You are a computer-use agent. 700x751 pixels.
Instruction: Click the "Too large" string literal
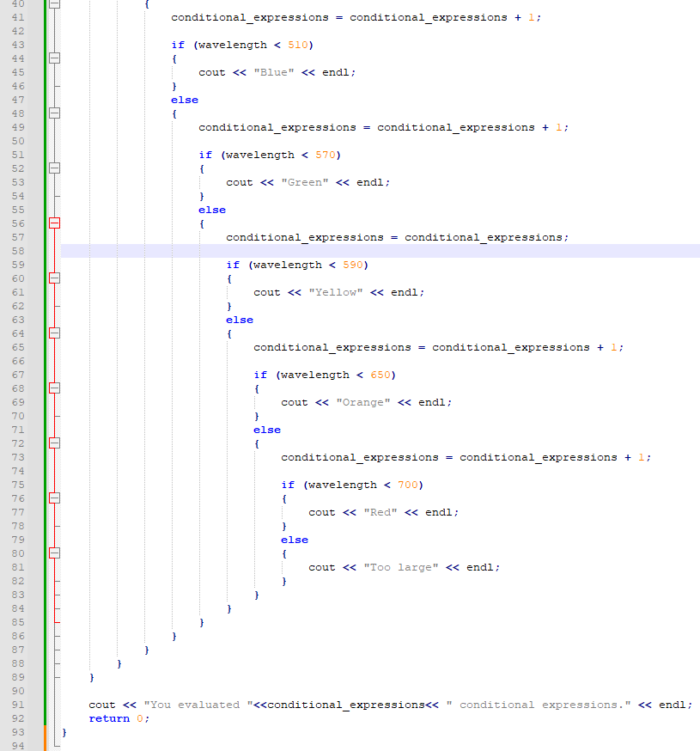pyautogui.click(x=401, y=567)
